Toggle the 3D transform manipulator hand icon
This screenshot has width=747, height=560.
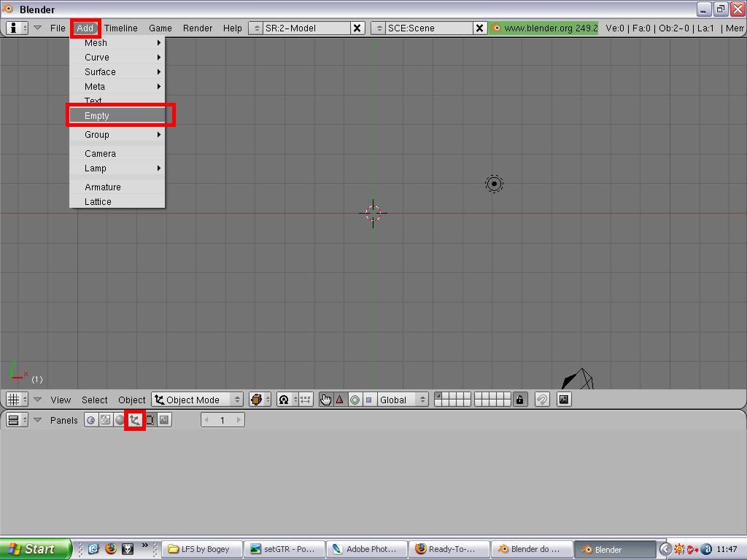click(326, 400)
